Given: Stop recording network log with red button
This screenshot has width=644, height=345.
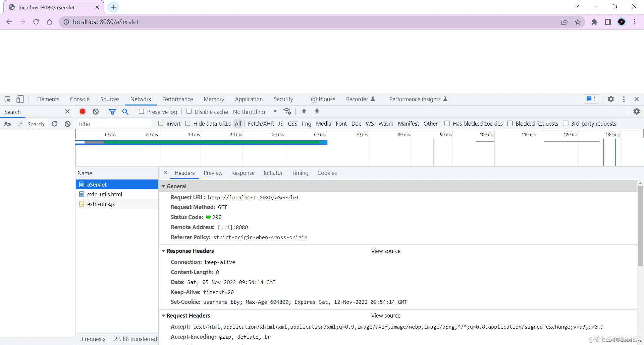Looking at the screenshot, I should point(83,112).
